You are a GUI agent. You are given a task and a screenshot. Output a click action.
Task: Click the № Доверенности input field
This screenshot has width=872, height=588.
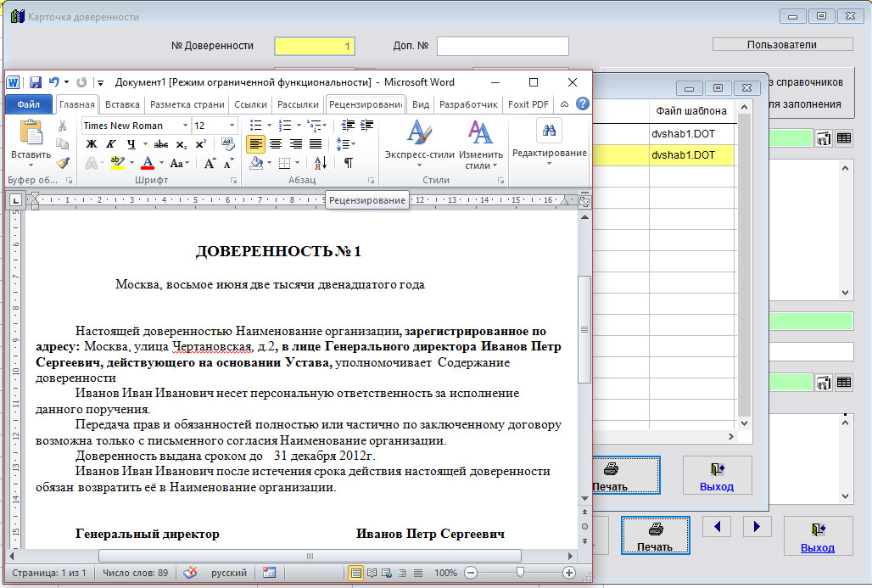pos(314,46)
